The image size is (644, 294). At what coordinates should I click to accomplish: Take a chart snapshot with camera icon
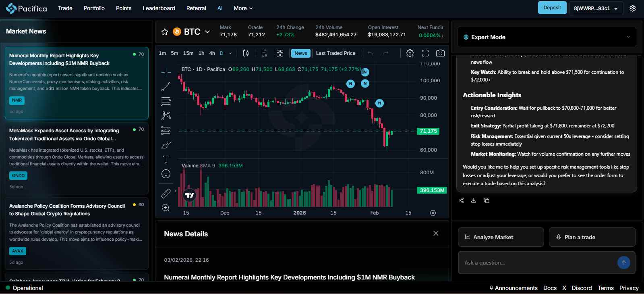point(440,53)
